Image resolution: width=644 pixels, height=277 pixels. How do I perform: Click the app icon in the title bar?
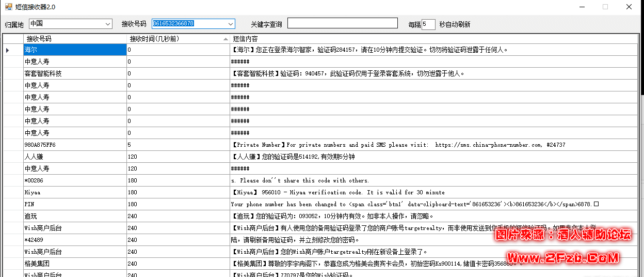tap(9, 7)
